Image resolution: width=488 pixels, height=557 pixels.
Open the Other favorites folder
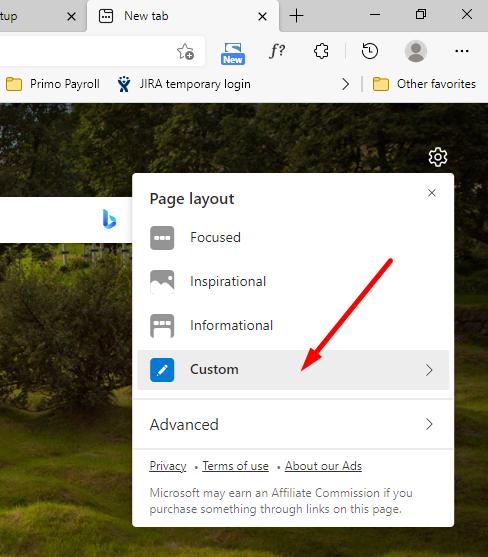click(x=424, y=84)
